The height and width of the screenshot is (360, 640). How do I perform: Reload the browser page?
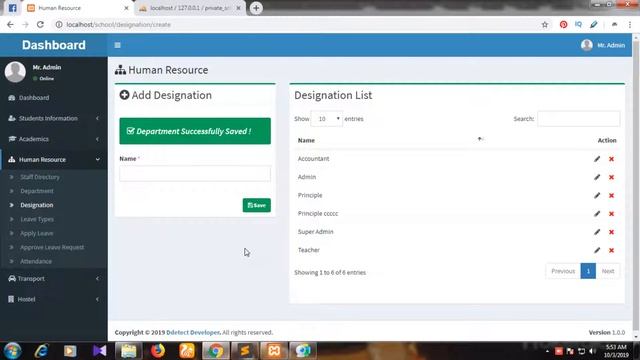[x=40, y=24]
